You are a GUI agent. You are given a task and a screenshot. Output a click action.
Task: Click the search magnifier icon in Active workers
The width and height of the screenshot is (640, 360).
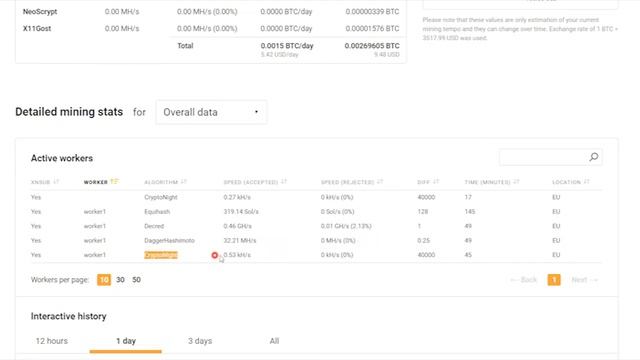594,157
